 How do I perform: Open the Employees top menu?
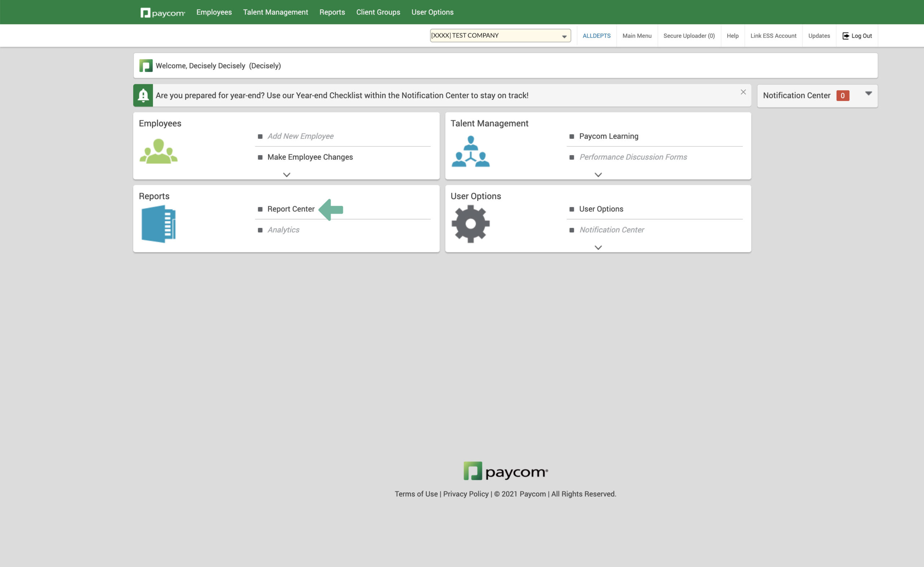click(x=214, y=12)
